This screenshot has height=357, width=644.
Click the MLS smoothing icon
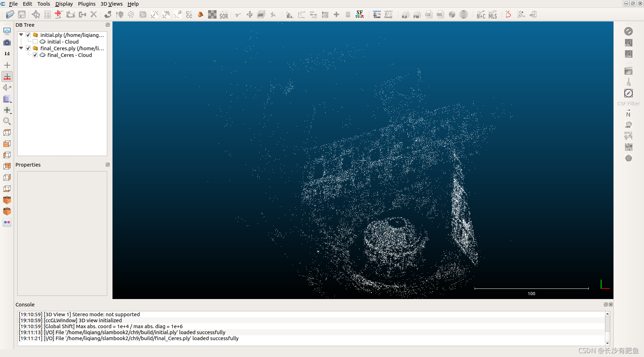[493, 14]
